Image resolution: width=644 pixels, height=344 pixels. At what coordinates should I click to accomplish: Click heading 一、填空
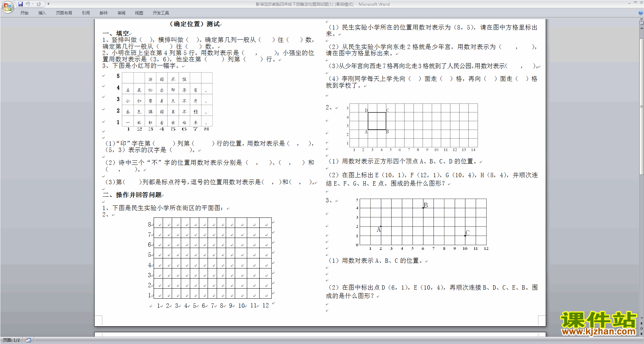(x=116, y=33)
